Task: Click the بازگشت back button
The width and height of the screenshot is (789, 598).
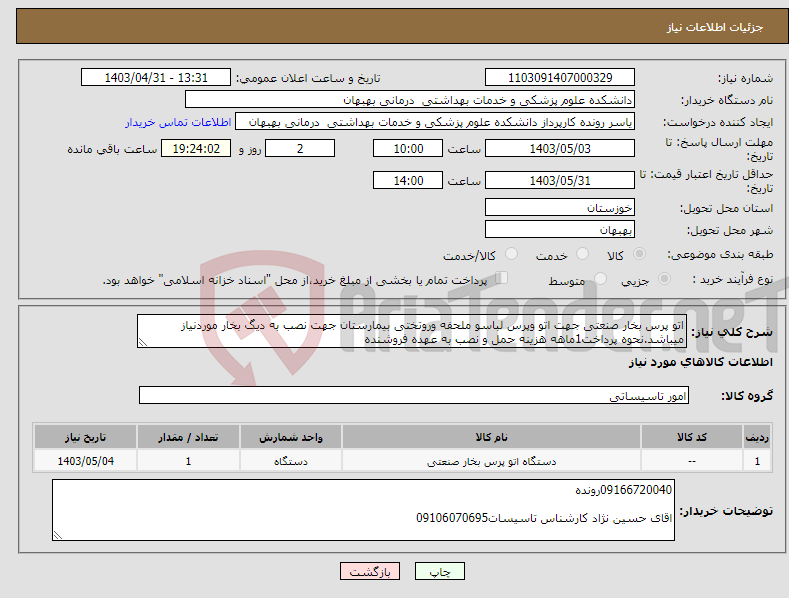Action: click(370, 571)
